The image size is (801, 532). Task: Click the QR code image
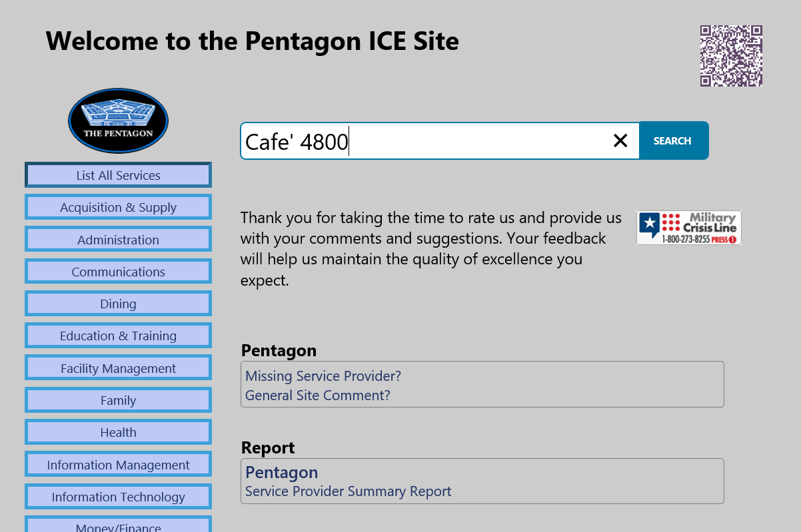(731, 56)
